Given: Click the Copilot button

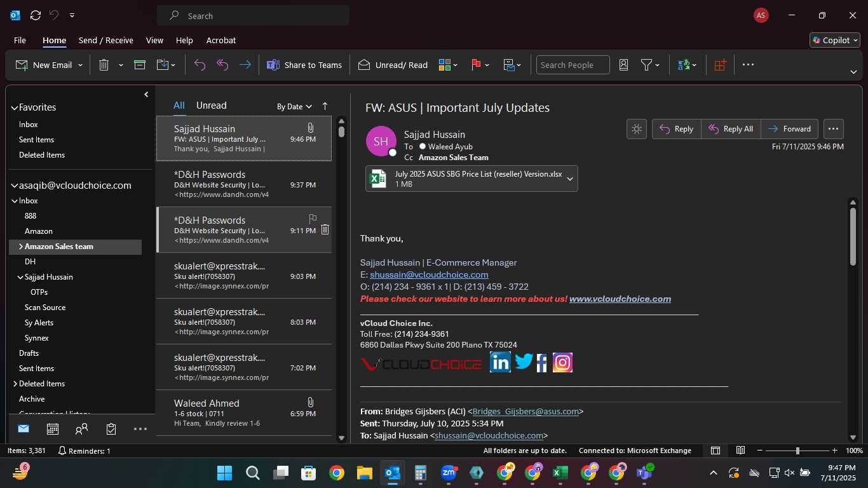Looking at the screenshot, I should coord(835,40).
